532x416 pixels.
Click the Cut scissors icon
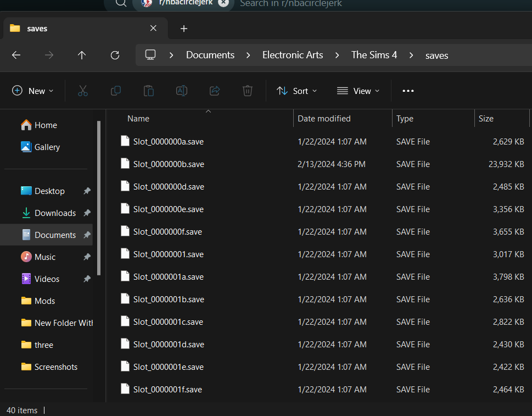(x=83, y=91)
